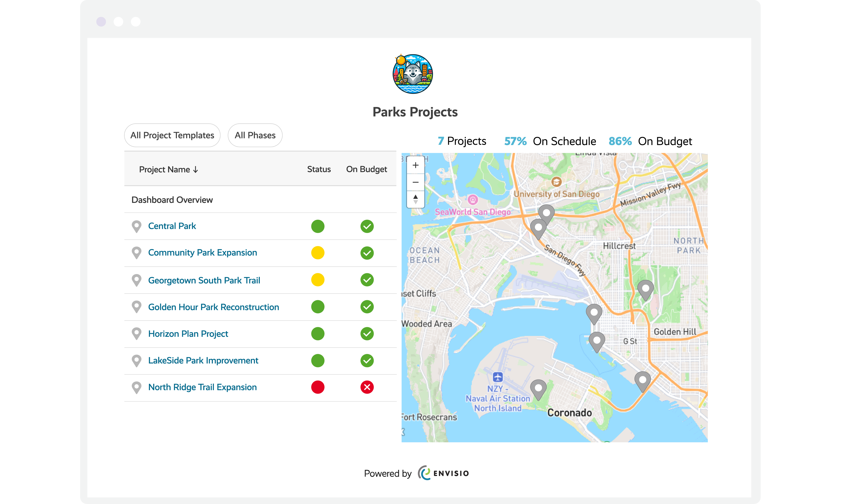Click location pin icon beside Central Park
The width and height of the screenshot is (841, 504).
coord(136,226)
